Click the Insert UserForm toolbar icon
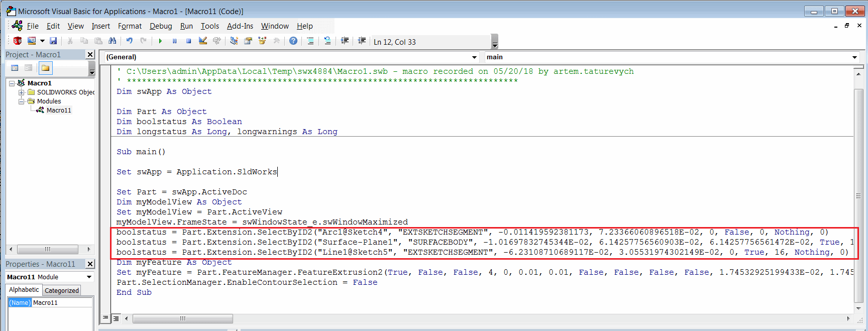Image resolution: width=868 pixels, height=331 pixels. pyautogui.click(x=32, y=41)
